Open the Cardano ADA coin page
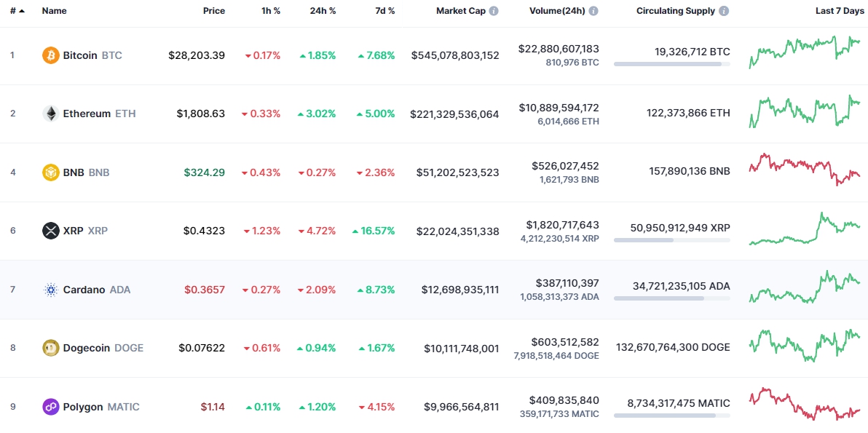This screenshot has width=868, height=433. pyautogui.click(x=97, y=290)
